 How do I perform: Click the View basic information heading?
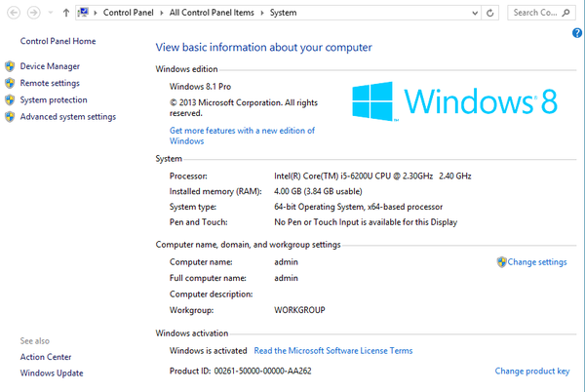coord(264,48)
